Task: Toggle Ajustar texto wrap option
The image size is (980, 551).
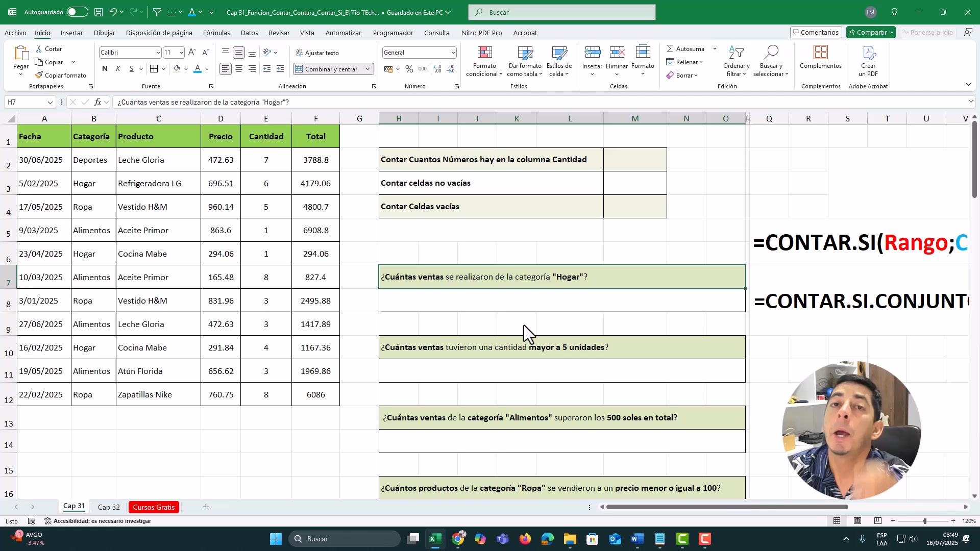Action: coord(317,53)
